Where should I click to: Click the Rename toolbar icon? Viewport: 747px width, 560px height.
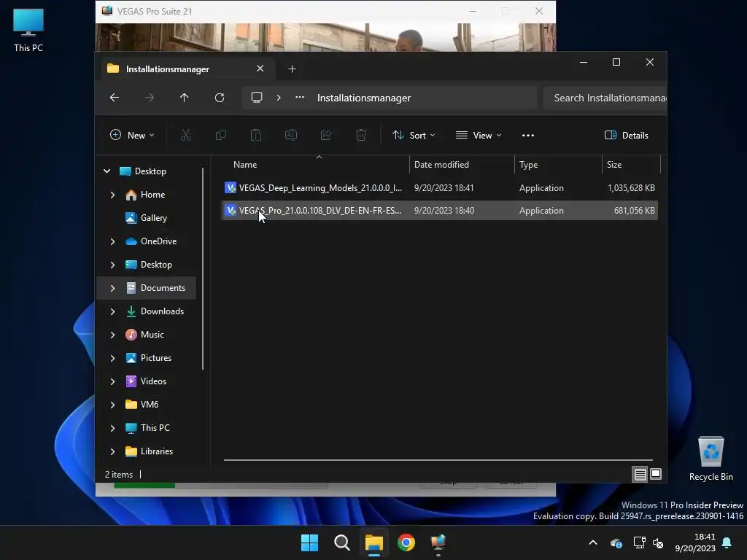click(x=291, y=135)
